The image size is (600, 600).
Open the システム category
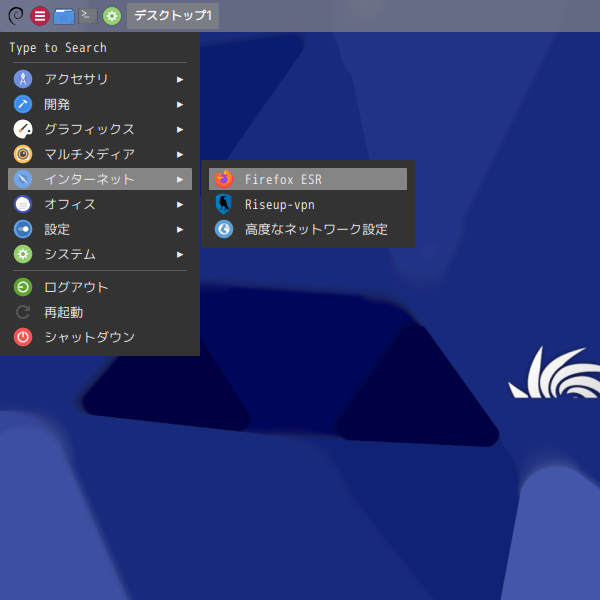pyautogui.click(x=100, y=254)
